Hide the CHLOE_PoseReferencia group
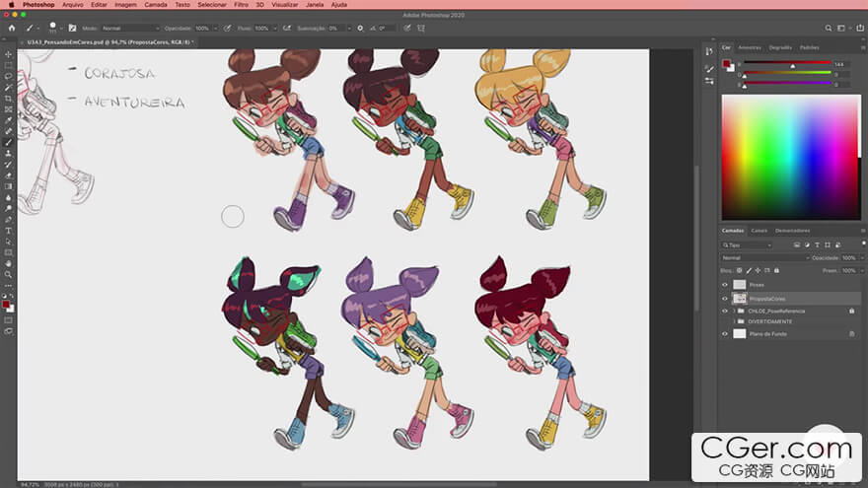Screen dimensions: 868x488 pyautogui.click(x=725, y=311)
